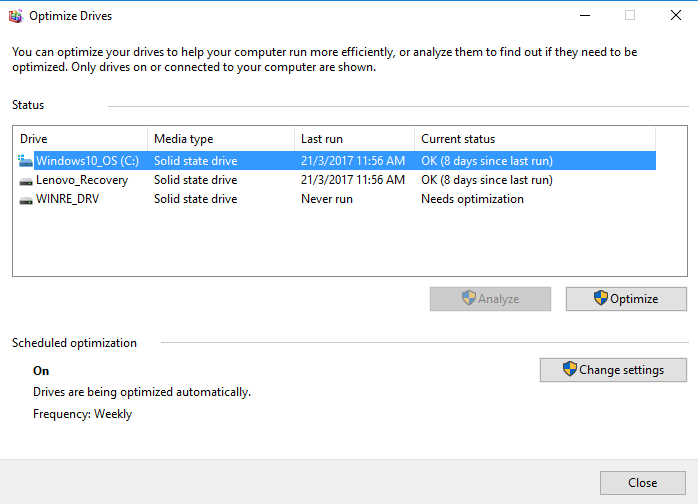Close the dialog with the Close button
Viewport: 698px width, 504px height.
click(x=642, y=483)
